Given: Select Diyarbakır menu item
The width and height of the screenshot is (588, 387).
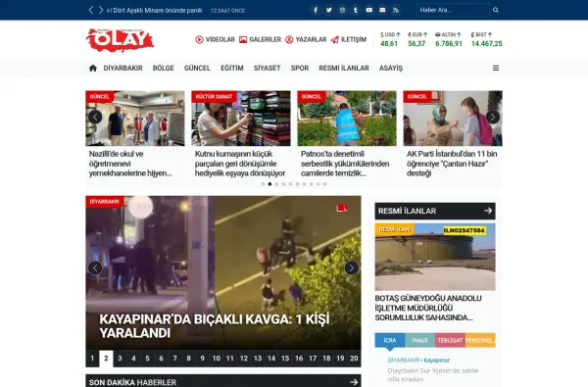Looking at the screenshot, I should pyautogui.click(x=123, y=68).
